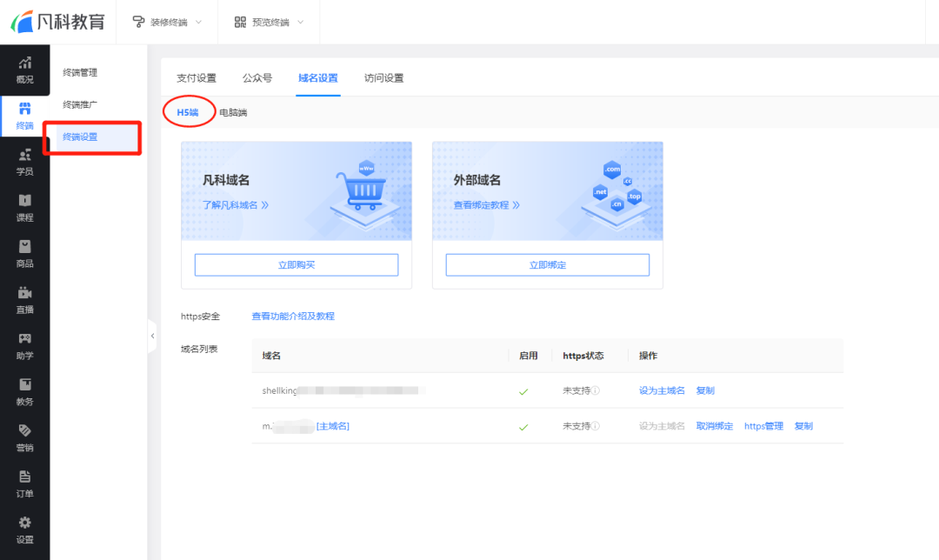Open the 课程 courses section
This screenshot has height=560, width=939.
point(24,210)
